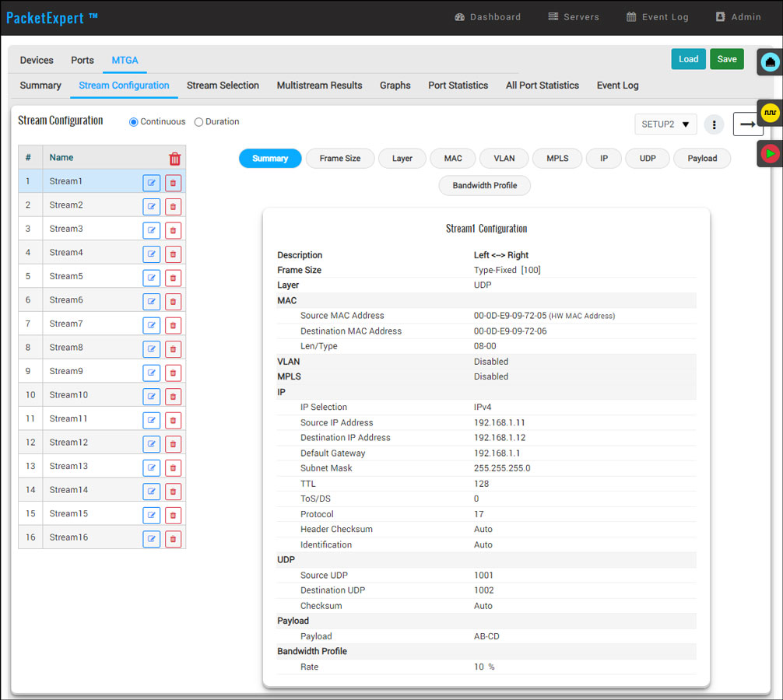Delete Stream3 with its red trash icon
Screen dimensions: 783x700
(x=173, y=230)
